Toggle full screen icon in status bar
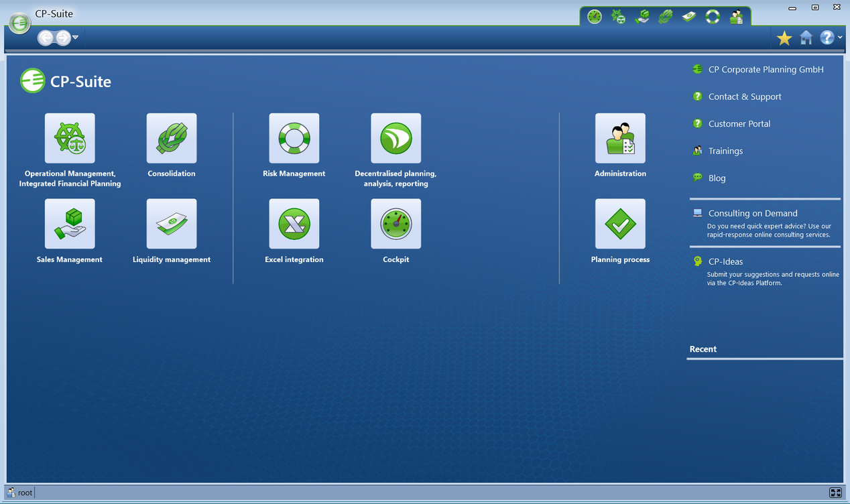Viewport: 850px width, 504px height. tap(835, 493)
